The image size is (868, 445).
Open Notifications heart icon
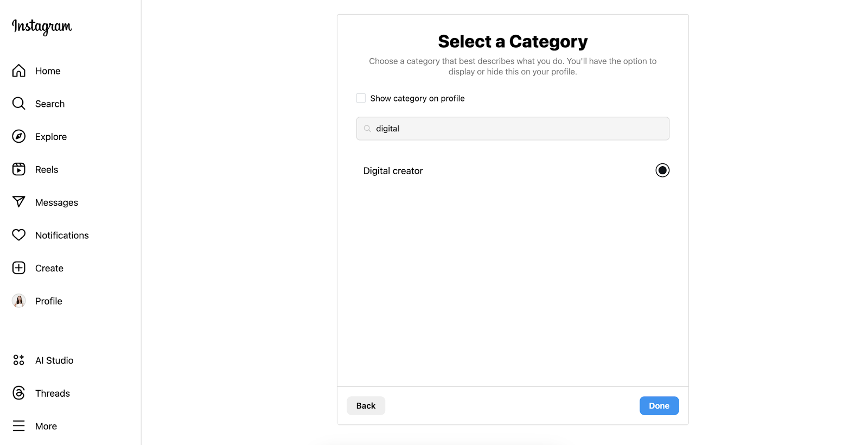click(19, 235)
